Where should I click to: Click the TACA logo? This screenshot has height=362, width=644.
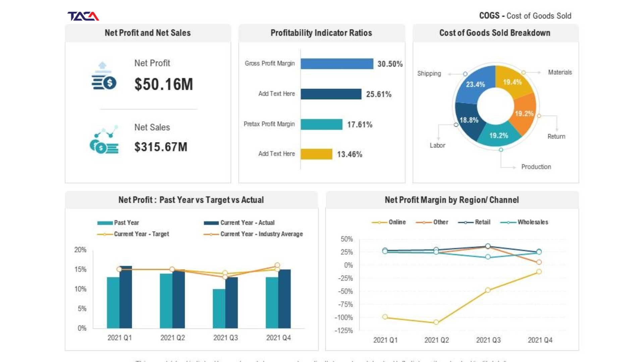click(x=83, y=16)
